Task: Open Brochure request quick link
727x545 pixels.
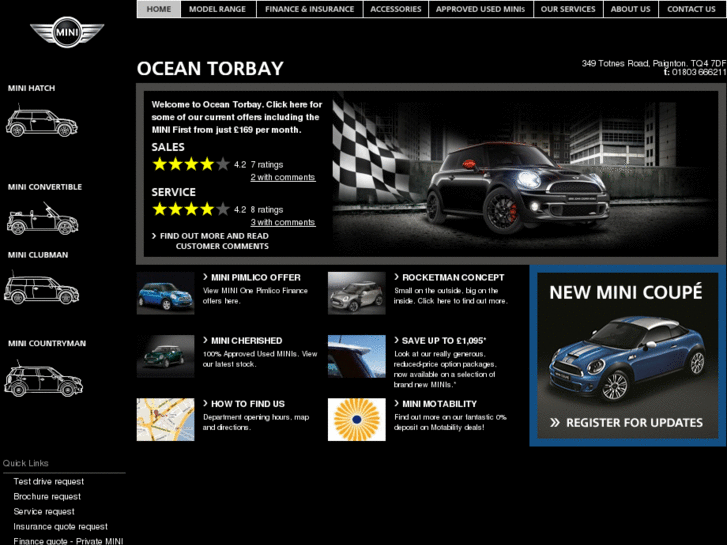Action: tap(47, 496)
